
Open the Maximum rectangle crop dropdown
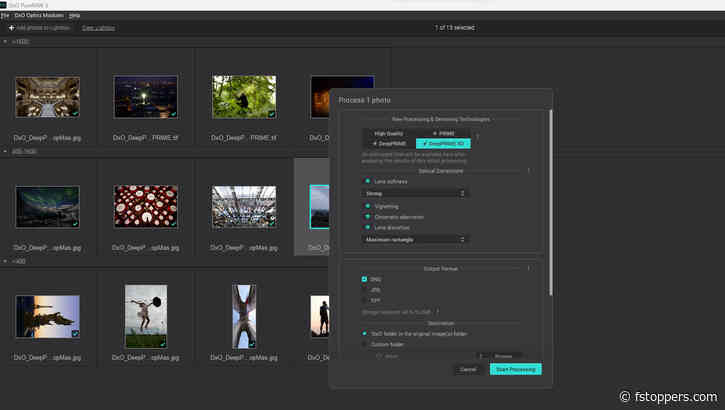coord(416,239)
